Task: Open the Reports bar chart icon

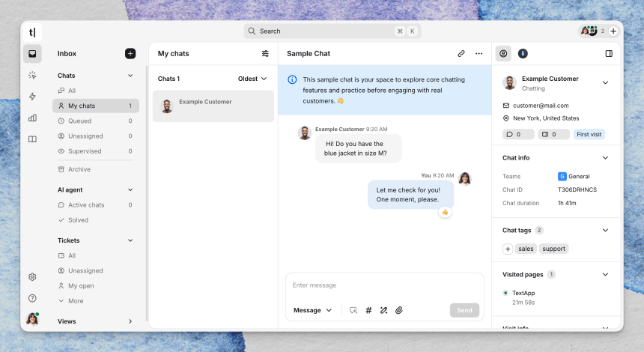Action: (x=32, y=118)
